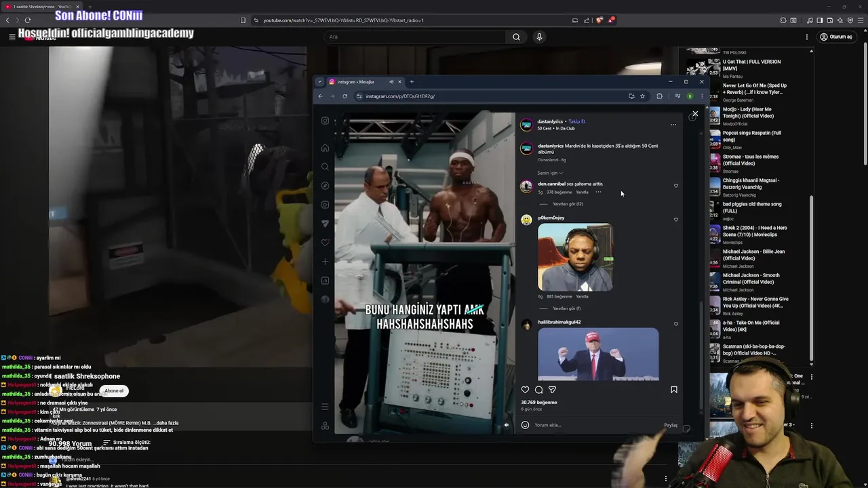
Task: Open the p0kem0njey GIF comment image
Action: [575, 258]
